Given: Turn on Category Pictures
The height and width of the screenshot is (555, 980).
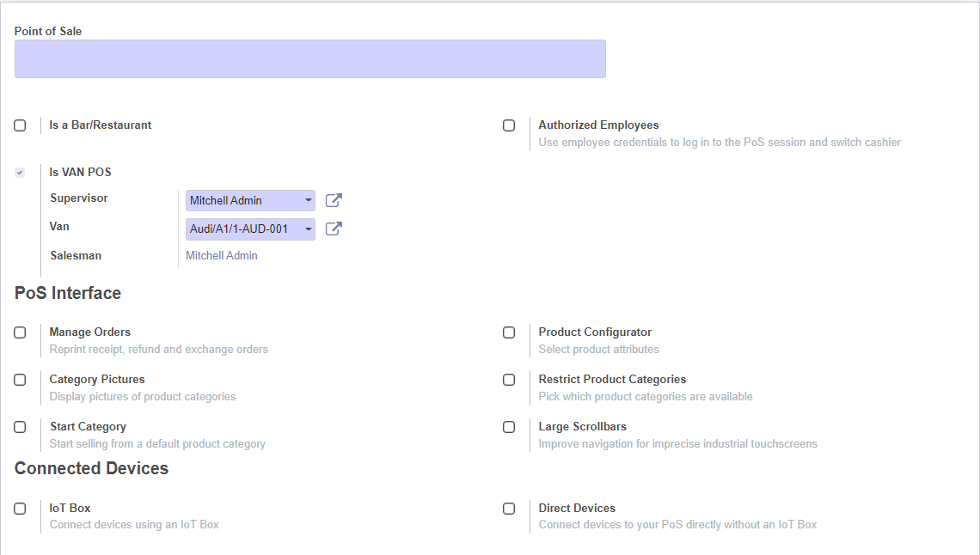Looking at the screenshot, I should 20,380.
